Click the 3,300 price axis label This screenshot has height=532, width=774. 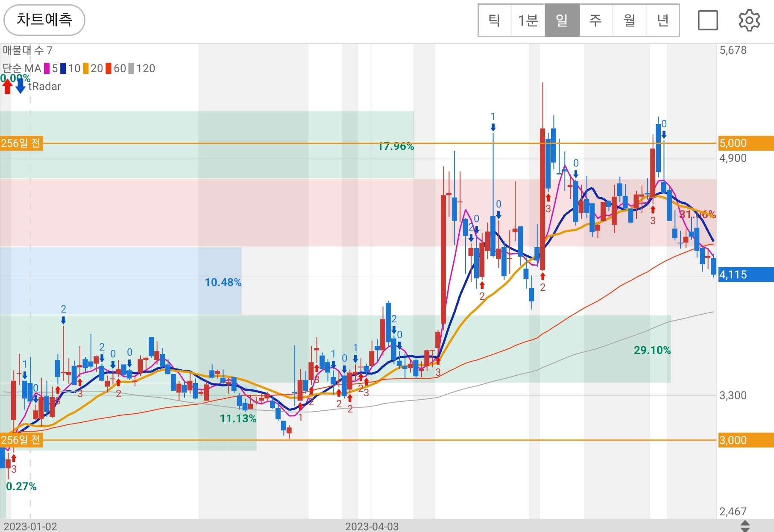(x=733, y=395)
